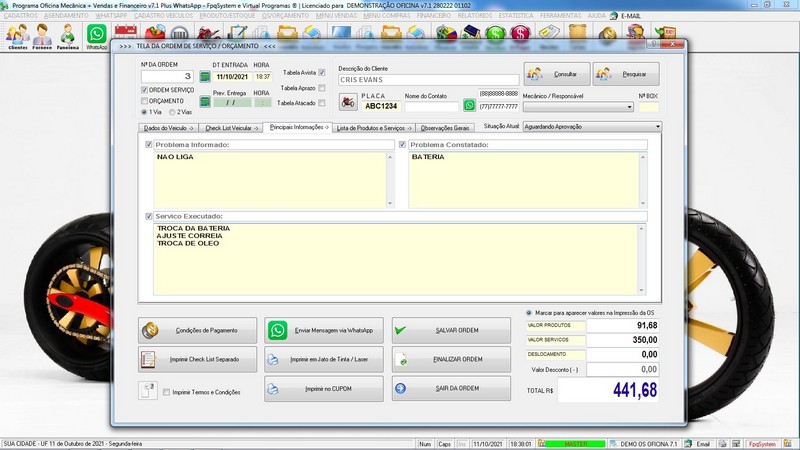Click the Nº BOX field
The width and height of the screenshot is (800, 450).
pos(648,107)
